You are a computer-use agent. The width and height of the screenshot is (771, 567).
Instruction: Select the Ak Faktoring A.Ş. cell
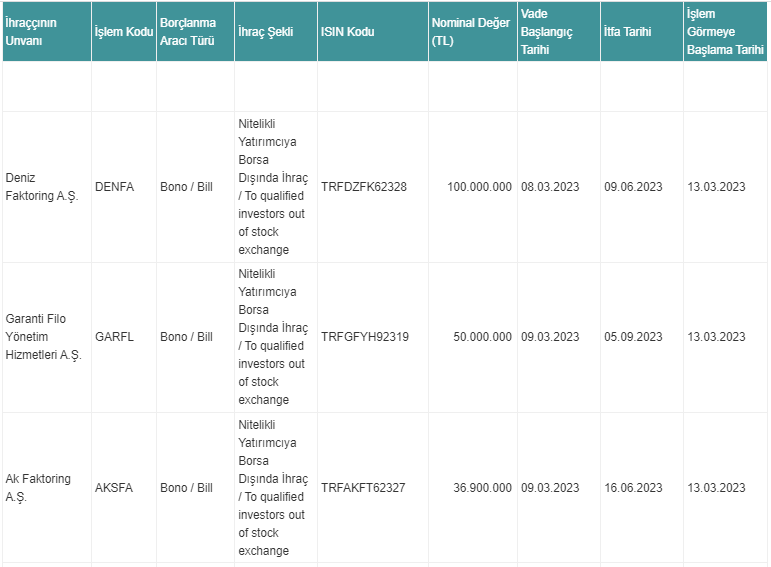click(38, 488)
